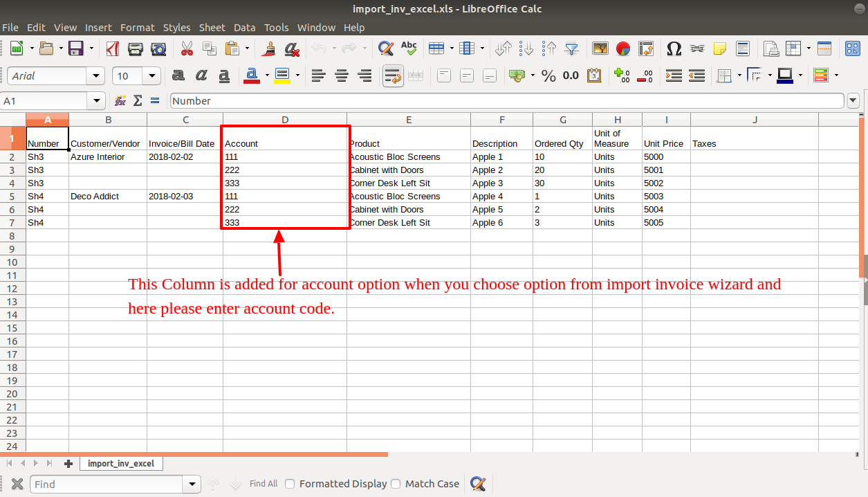Add new sheet with plus button
Viewport: 868px width, 497px height.
coord(68,463)
